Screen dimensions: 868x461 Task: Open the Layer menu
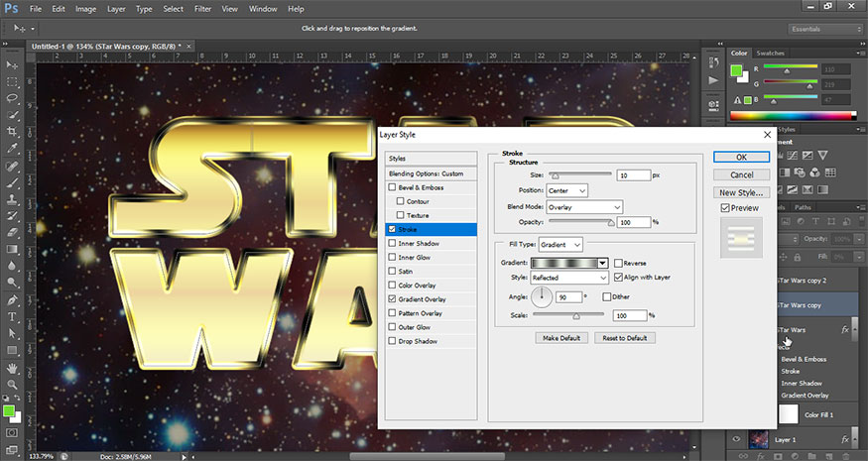[x=116, y=9]
